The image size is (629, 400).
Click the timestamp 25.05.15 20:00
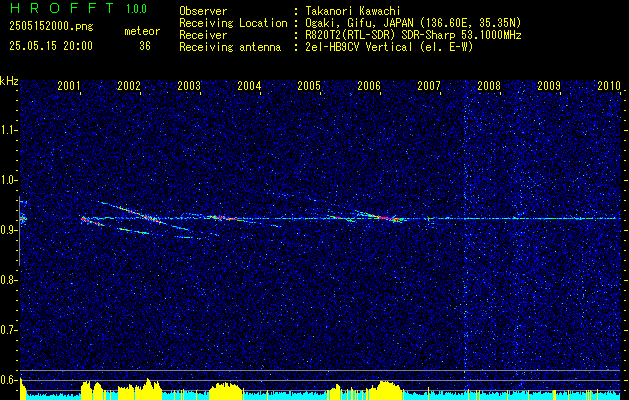point(51,46)
